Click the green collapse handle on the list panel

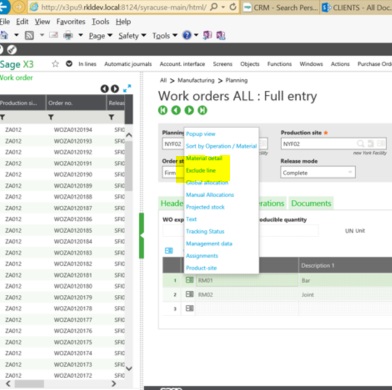(x=142, y=236)
